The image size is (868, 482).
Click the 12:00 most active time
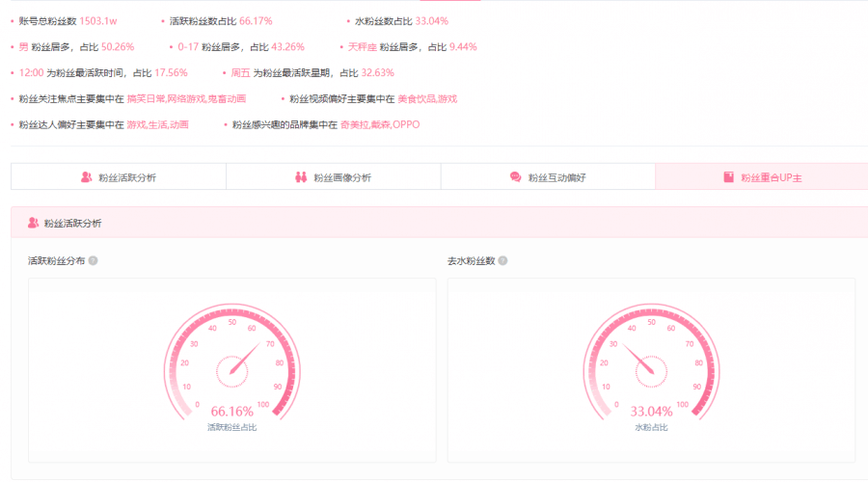coord(31,73)
